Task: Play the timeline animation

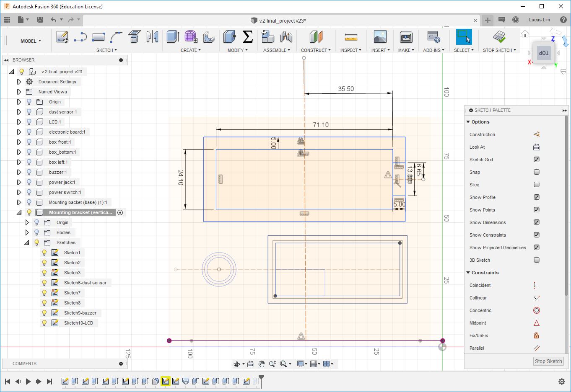Action: click(28, 382)
